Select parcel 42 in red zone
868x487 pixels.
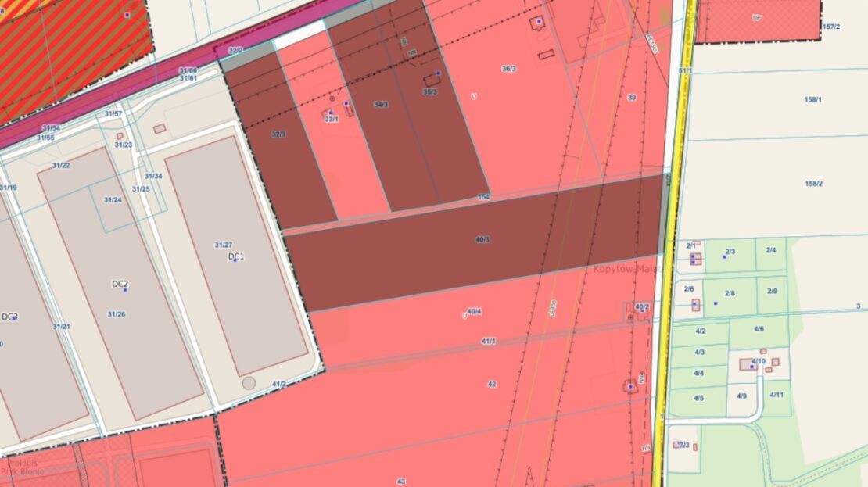point(492,384)
